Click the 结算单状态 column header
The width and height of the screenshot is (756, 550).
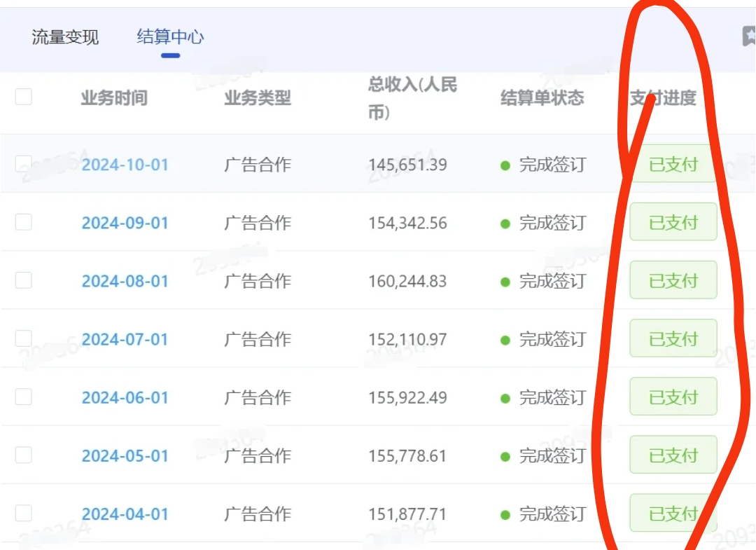(542, 98)
